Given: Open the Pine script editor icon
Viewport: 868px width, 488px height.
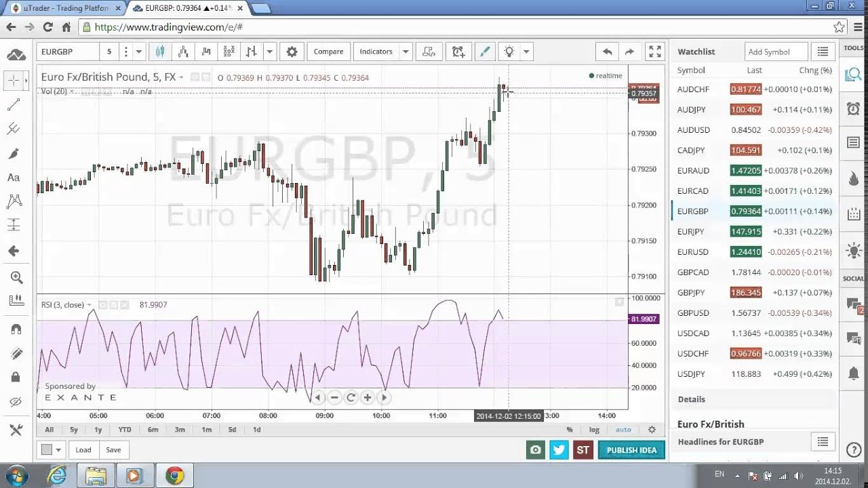Looking at the screenshot, I should (x=429, y=52).
